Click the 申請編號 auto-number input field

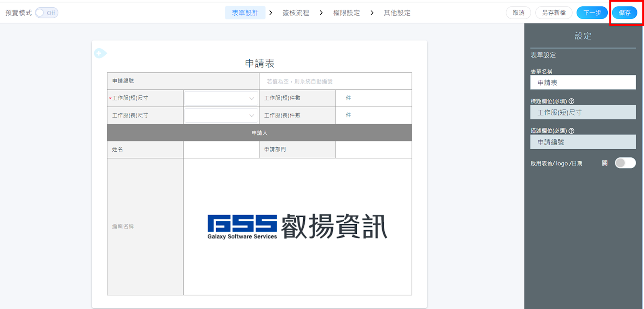[335, 81]
